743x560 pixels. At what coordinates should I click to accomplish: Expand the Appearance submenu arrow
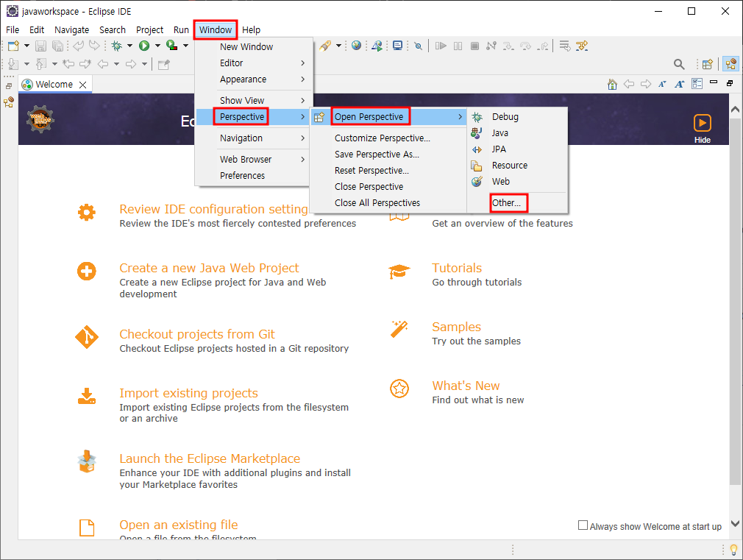302,79
